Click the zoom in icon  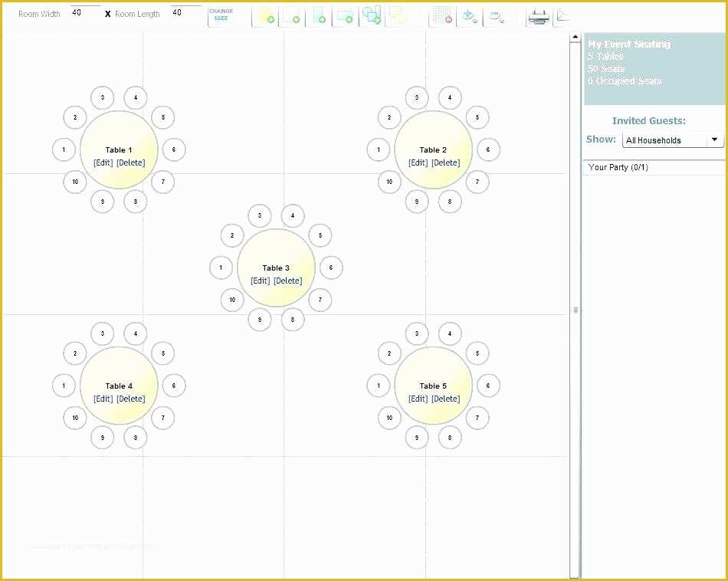(470, 16)
